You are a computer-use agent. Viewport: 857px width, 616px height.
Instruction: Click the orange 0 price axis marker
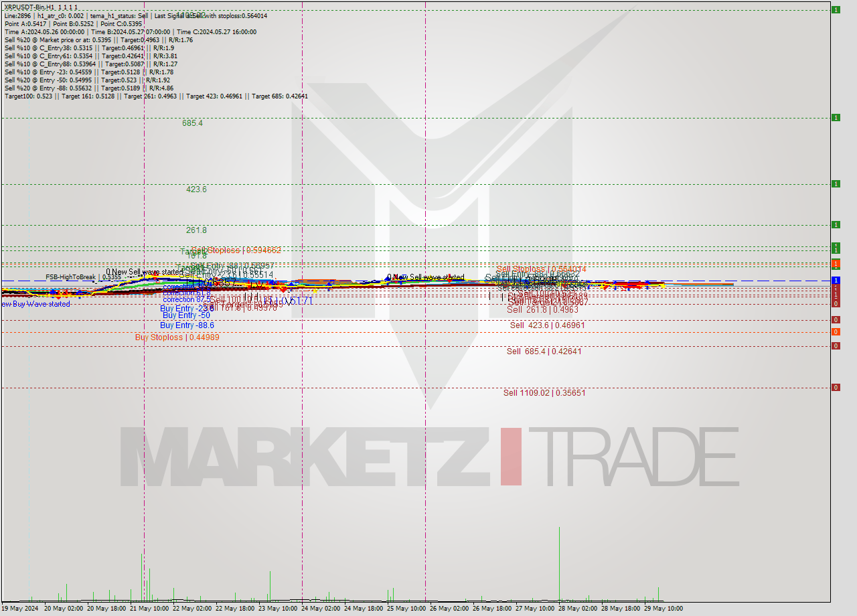(x=836, y=331)
